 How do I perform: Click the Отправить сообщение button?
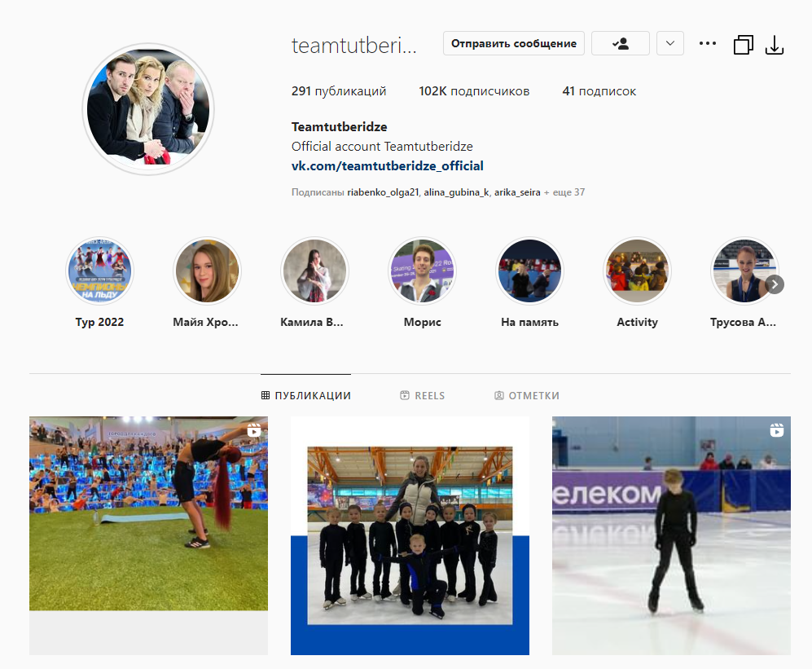pos(514,43)
